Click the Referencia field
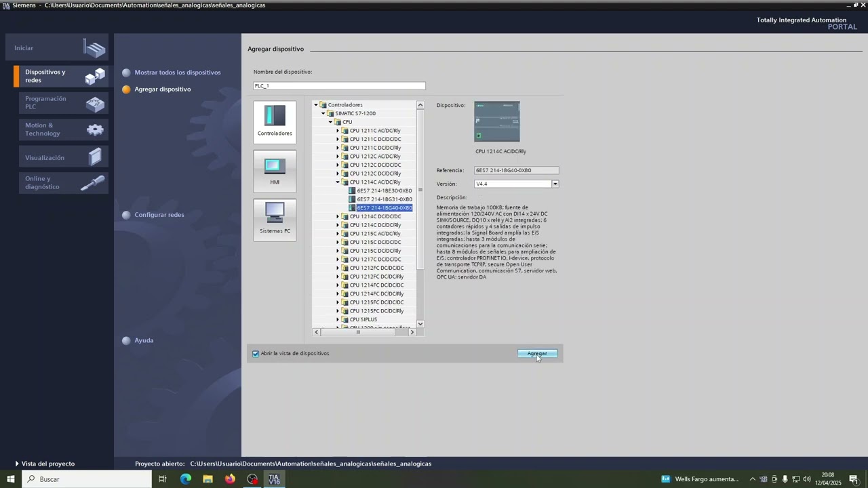This screenshot has width=868, height=488. (x=517, y=171)
